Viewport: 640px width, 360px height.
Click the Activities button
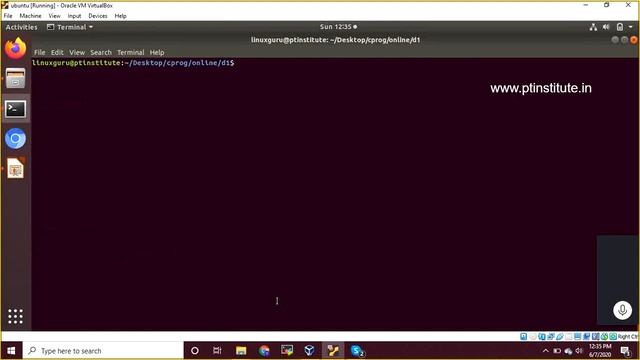21,27
